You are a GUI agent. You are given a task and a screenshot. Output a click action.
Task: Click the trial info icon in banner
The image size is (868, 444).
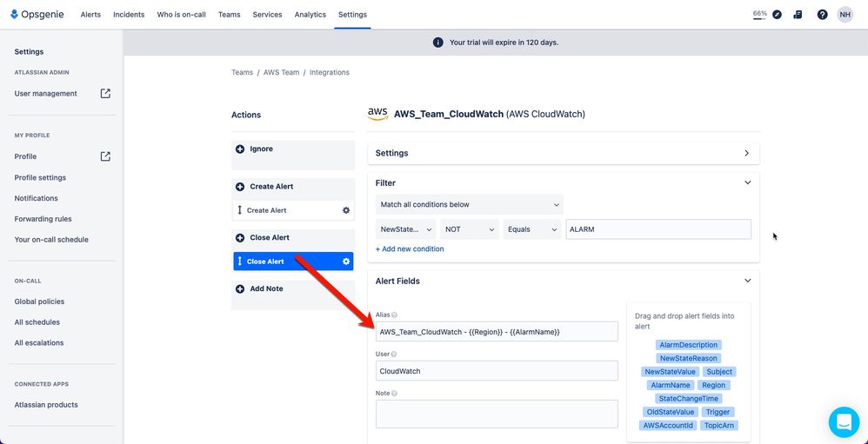[x=437, y=43]
